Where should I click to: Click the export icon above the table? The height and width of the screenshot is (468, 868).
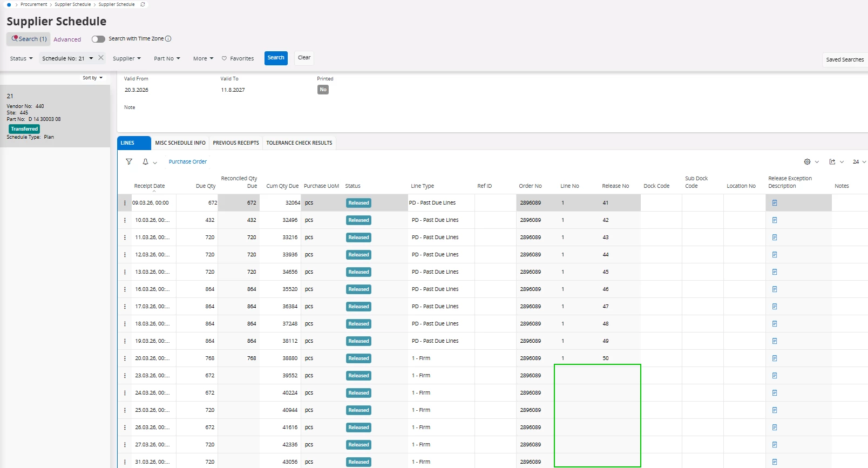point(832,161)
